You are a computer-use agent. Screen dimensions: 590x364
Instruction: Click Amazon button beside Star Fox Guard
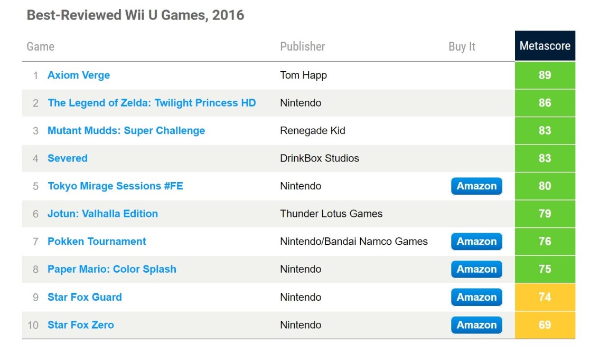(476, 297)
